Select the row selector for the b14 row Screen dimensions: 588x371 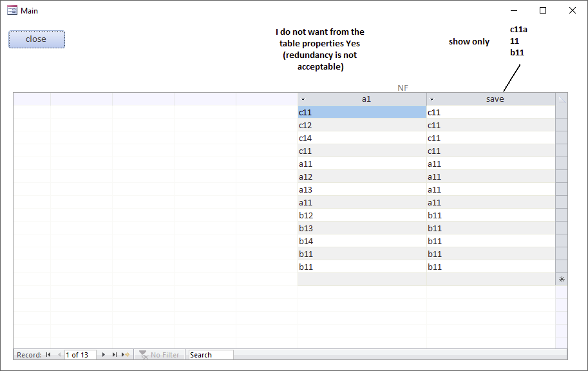(562, 241)
